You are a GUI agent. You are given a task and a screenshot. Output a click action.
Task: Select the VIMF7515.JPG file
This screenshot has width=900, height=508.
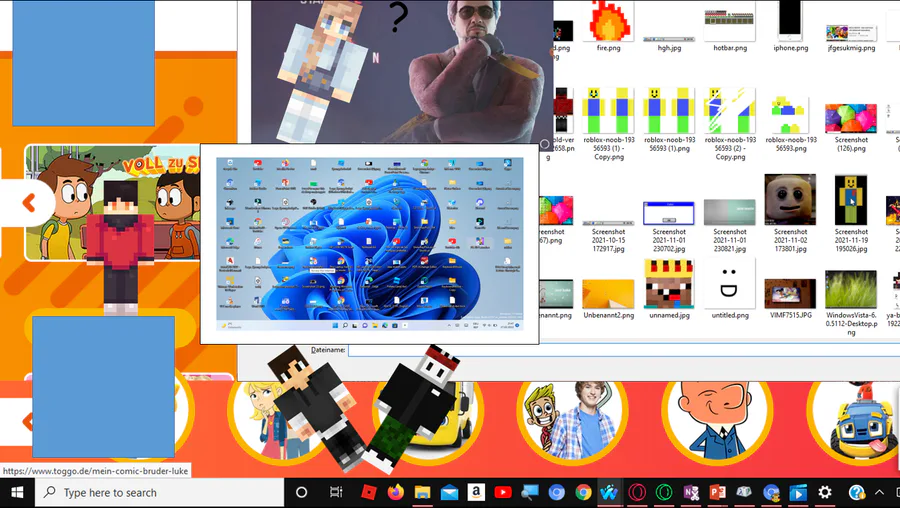pos(790,298)
